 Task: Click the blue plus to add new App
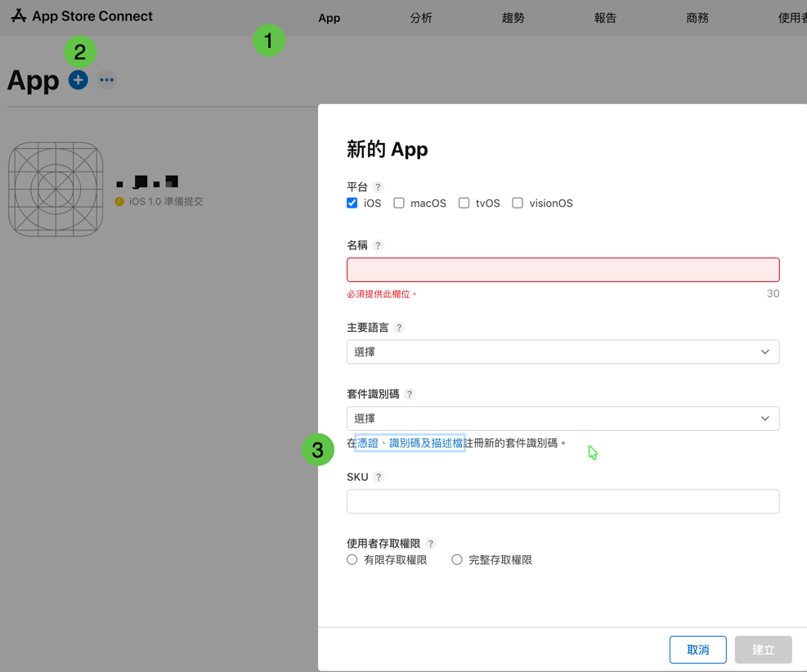click(x=78, y=79)
